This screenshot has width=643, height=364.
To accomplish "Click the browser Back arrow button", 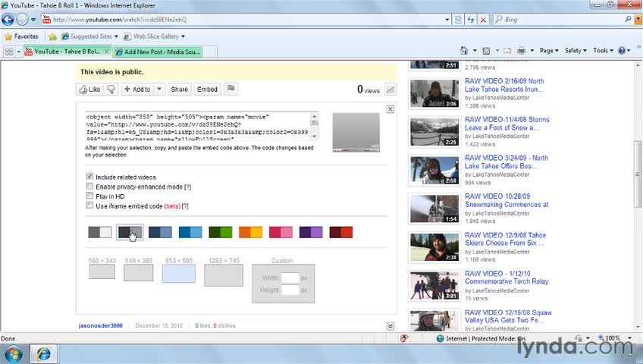I will 8,19.
